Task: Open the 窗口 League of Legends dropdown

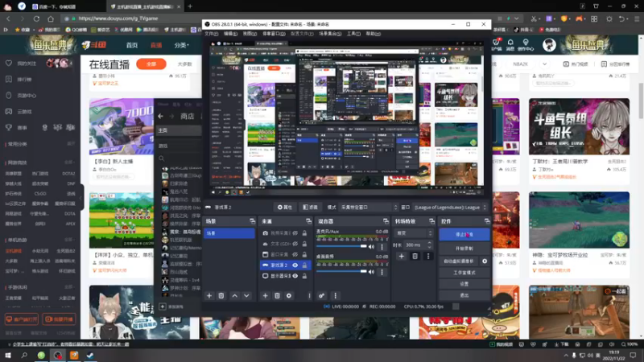Action: click(450, 208)
